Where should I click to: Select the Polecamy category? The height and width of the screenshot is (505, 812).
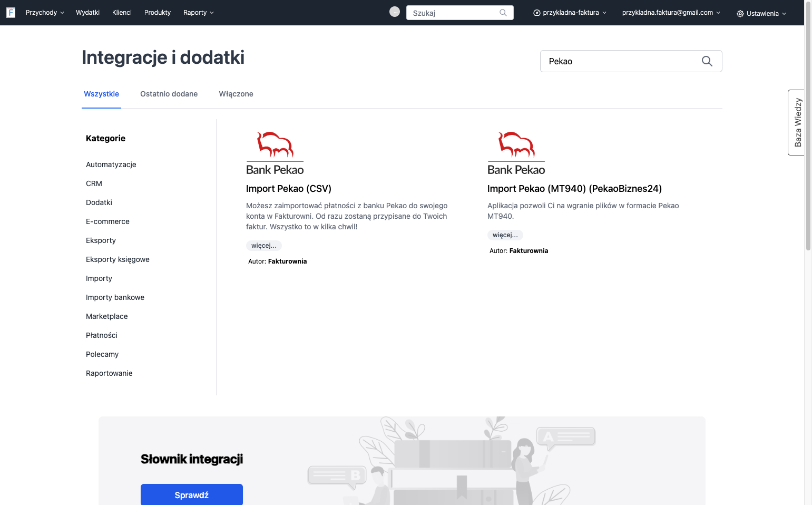[x=102, y=354]
